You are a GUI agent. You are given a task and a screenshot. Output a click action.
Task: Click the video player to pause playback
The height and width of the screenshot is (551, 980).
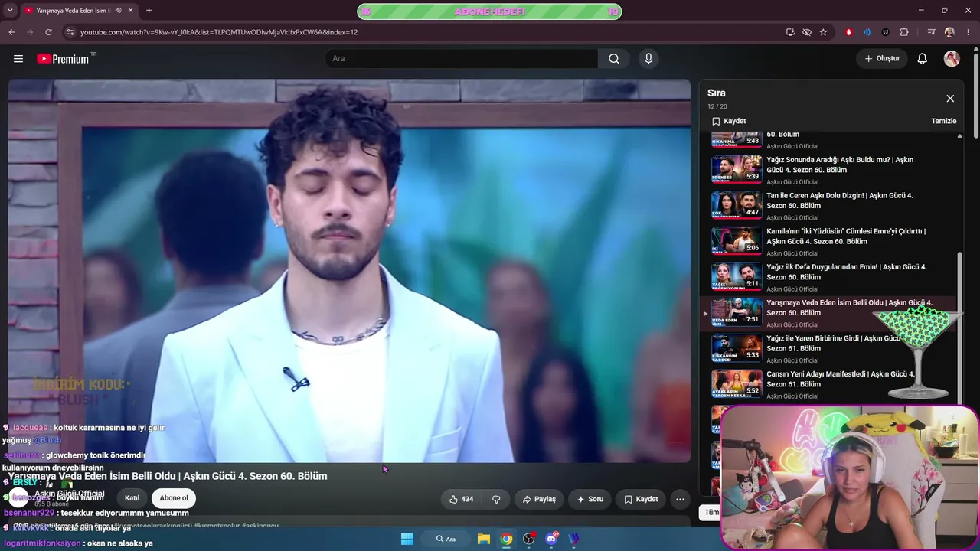pyautogui.click(x=349, y=271)
